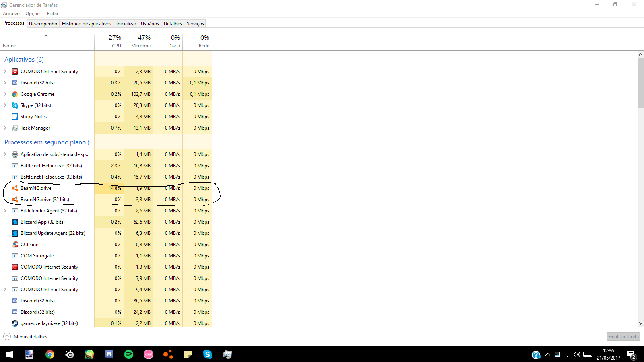Click the gameoverlayui.exe Steam icon
644x362 pixels.
15,323
